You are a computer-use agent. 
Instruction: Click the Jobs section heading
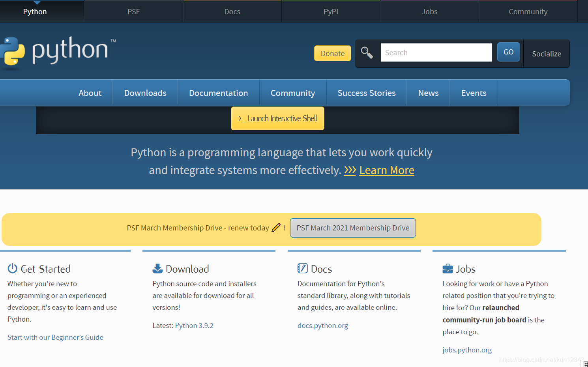466,269
